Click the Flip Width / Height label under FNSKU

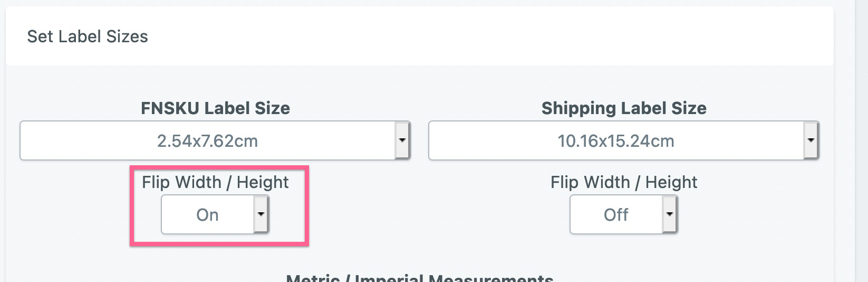[x=215, y=182]
